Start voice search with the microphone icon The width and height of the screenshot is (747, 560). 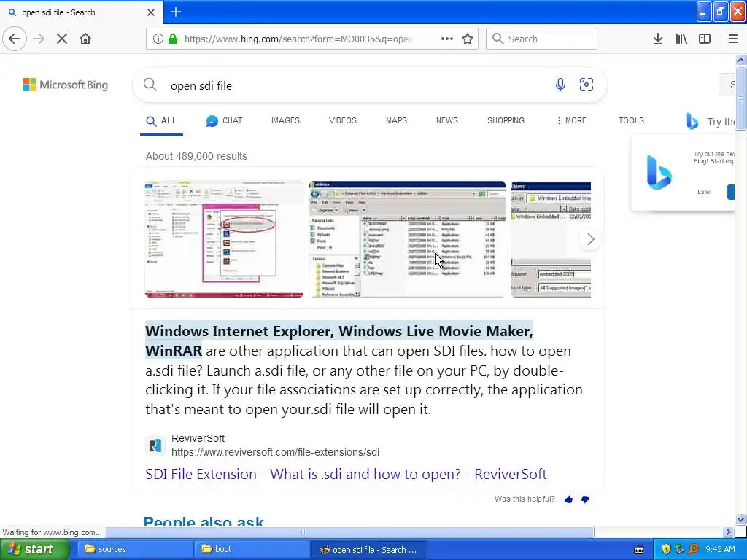click(561, 85)
